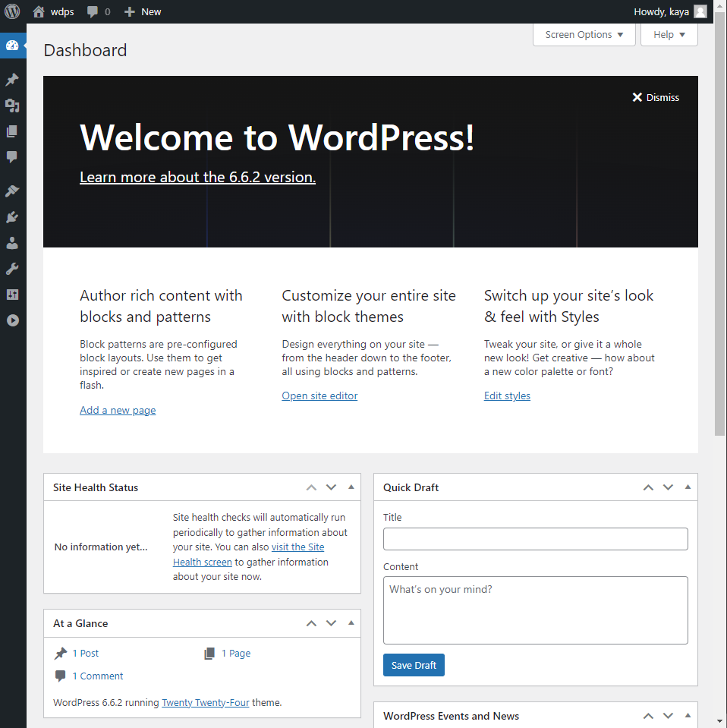Focus the What's on your mind textarea
727x728 pixels.
pyautogui.click(x=535, y=610)
